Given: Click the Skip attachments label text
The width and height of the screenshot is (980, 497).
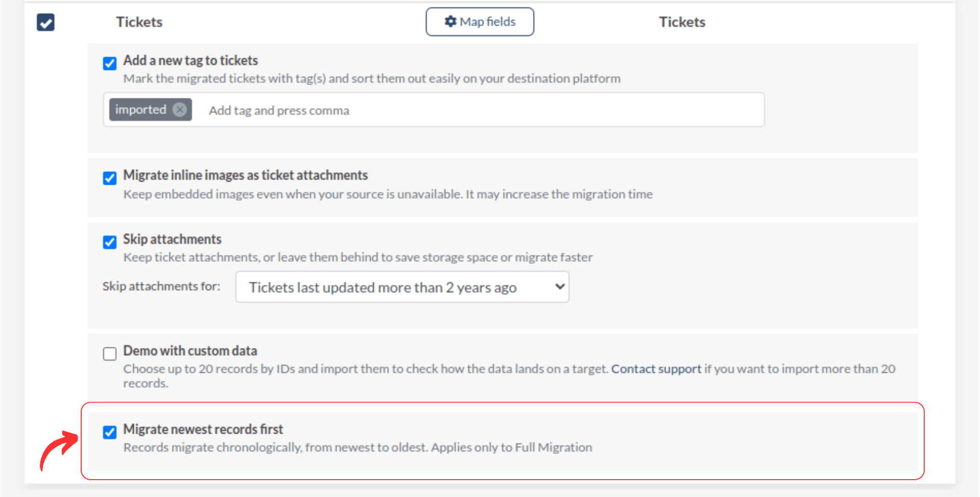Looking at the screenshot, I should click(172, 239).
